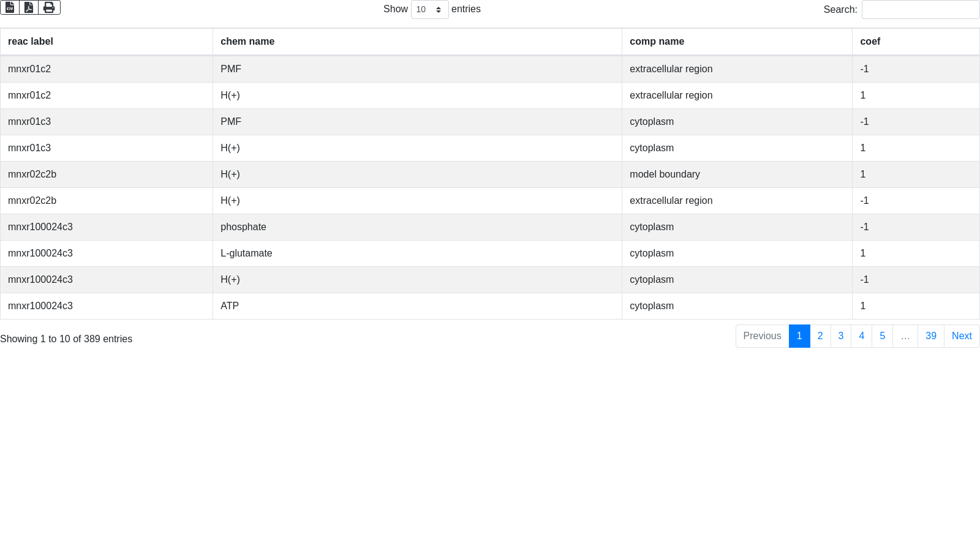The width and height of the screenshot is (980, 551).
Task: Sort by chem name column
Action: 247,42
